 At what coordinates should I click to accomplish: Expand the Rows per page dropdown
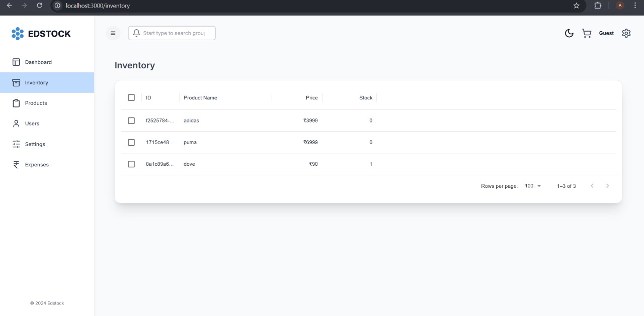pyautogui.click(x=533, y=186)
